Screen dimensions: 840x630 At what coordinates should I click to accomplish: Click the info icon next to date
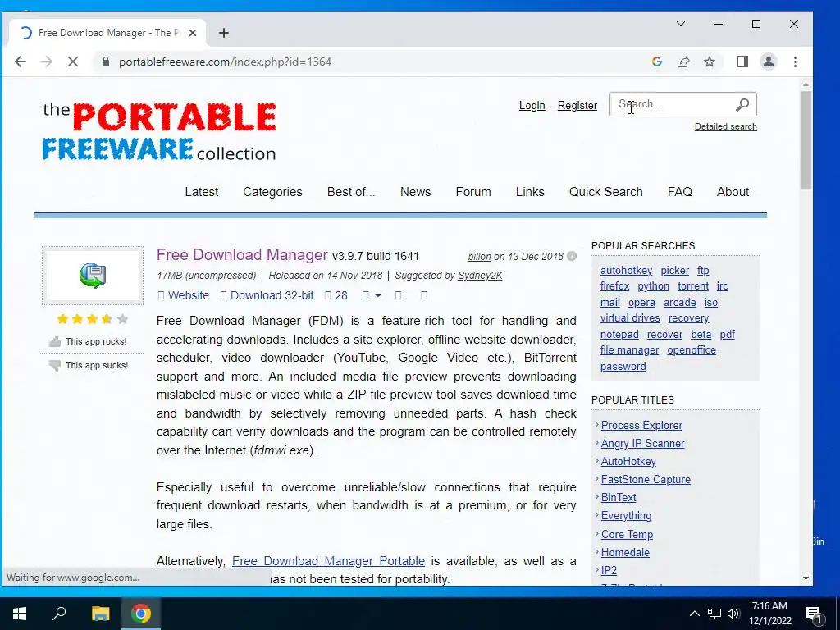(x=572, y=256)
